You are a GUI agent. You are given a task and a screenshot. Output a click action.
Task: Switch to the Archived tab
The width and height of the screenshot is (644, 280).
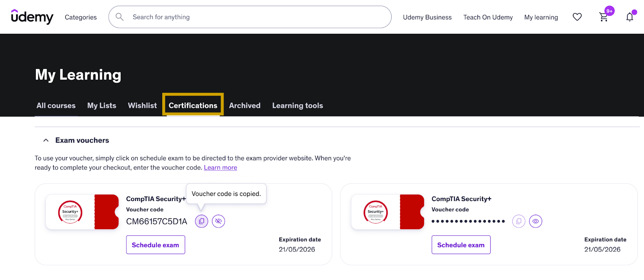[245, 106]
